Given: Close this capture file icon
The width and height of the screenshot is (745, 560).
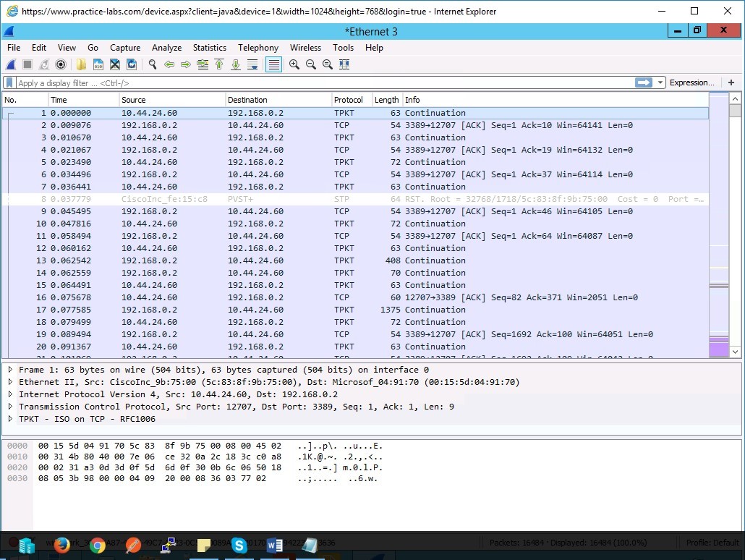Looking at the screenshot, I should coord(115,64).
